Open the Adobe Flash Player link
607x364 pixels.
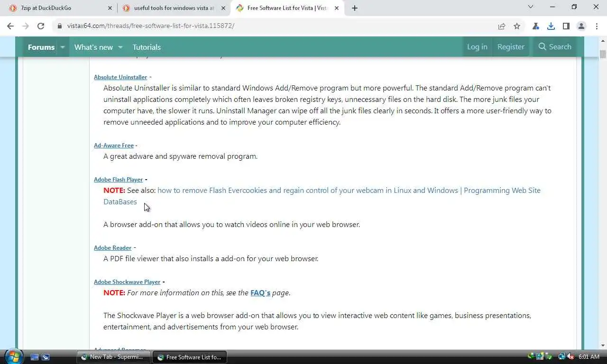point(118,180)
